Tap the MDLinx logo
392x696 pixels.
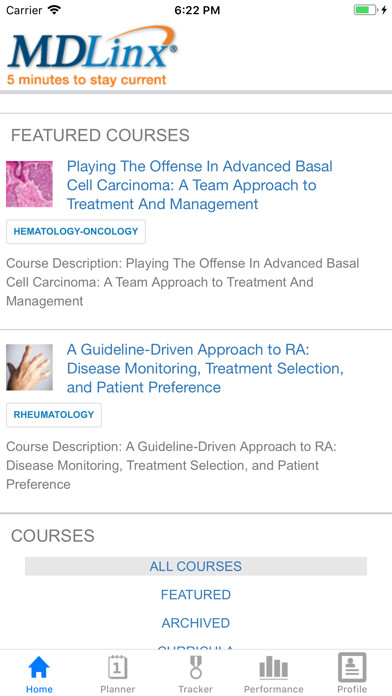point(92,55)
